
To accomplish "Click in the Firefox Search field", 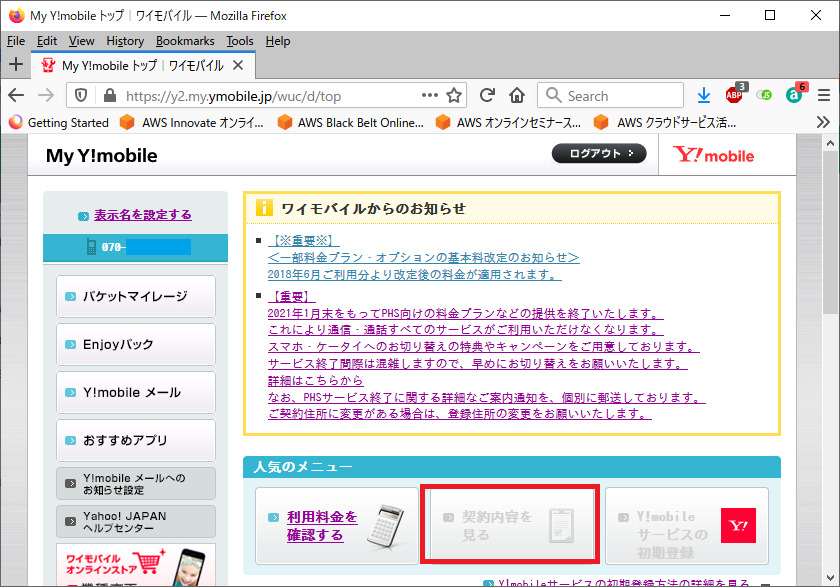I will [610, 96].
